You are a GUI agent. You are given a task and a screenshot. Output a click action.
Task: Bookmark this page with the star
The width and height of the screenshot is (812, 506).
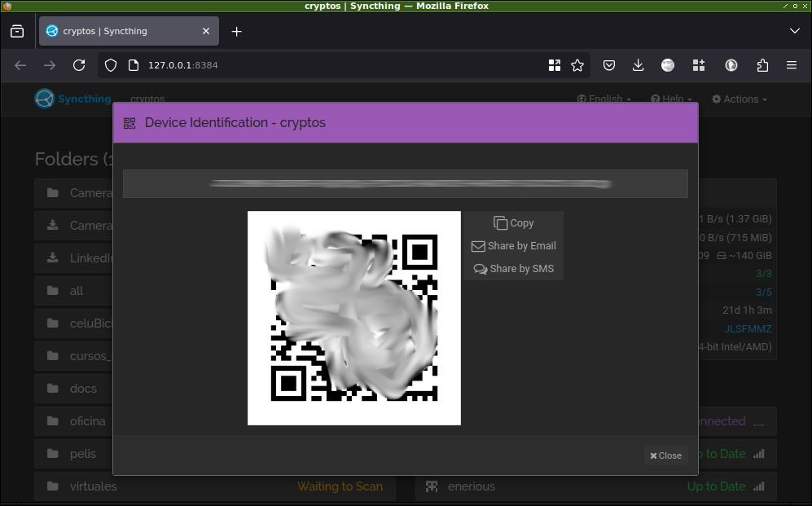(577, 65)
